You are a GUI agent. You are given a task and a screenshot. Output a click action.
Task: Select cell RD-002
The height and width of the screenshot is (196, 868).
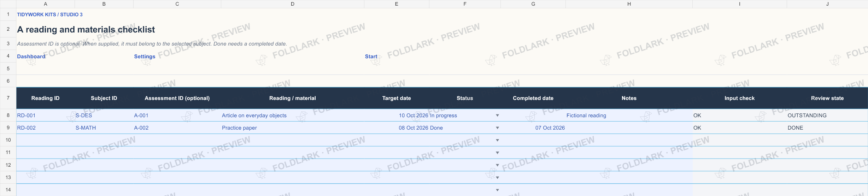click(x=45, y=128)
